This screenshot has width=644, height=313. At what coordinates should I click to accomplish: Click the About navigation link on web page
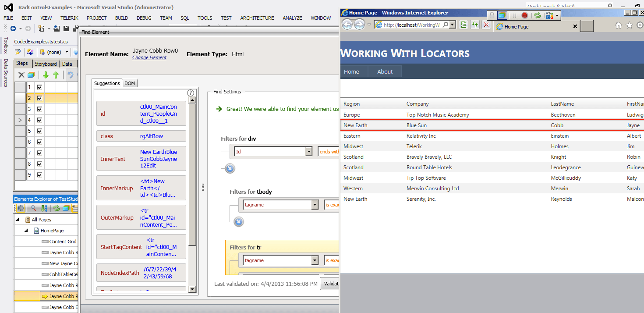pyautogui.click(x=385, y=71)
